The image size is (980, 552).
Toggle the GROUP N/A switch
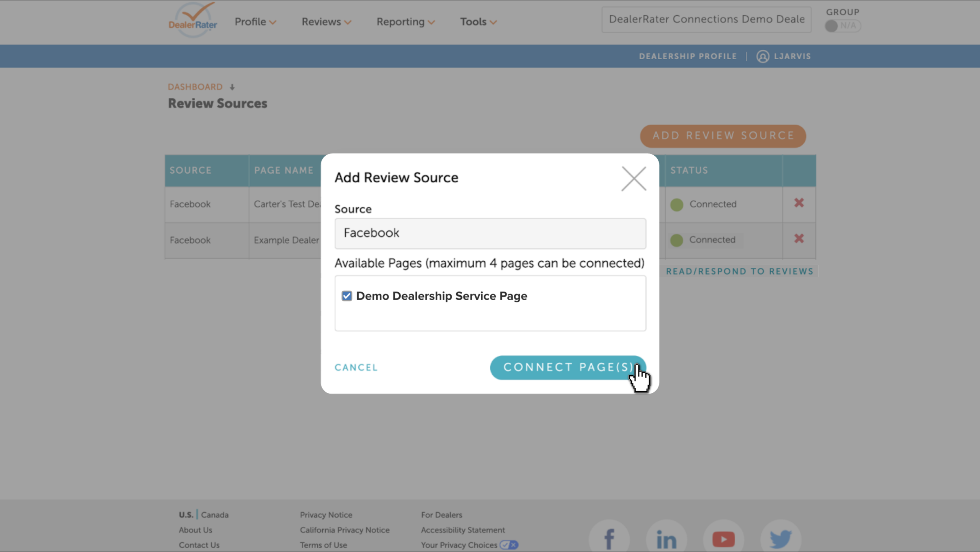click(x=843, y=26)
